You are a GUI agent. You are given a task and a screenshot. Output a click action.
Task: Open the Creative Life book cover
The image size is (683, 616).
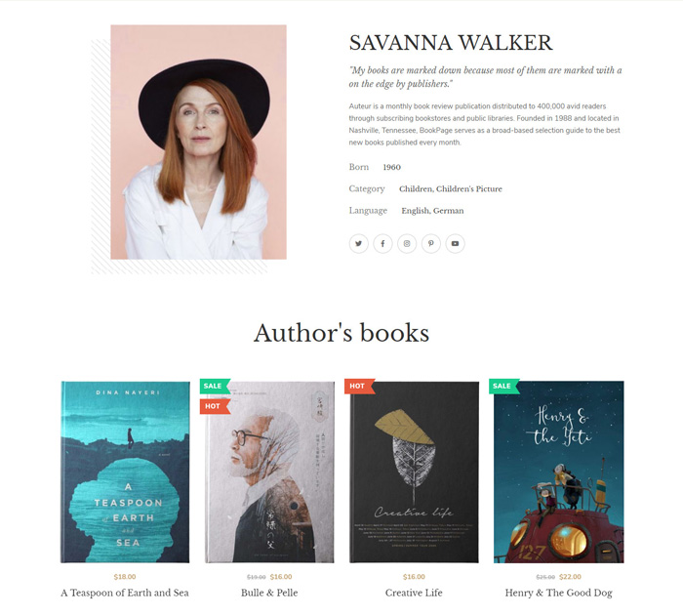pyautogui.click(x=414, y=472)
